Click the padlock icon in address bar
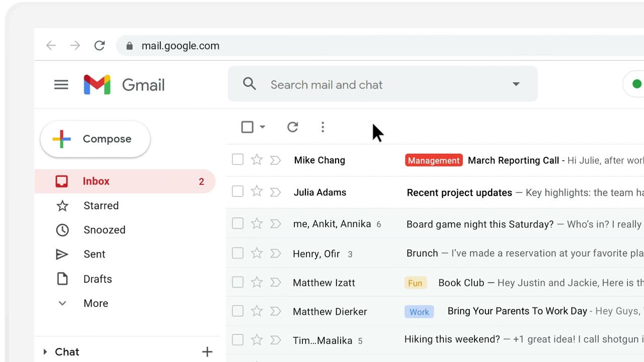Image resolution: width=644 pixels, height=362 pixels. click(129, 46)
